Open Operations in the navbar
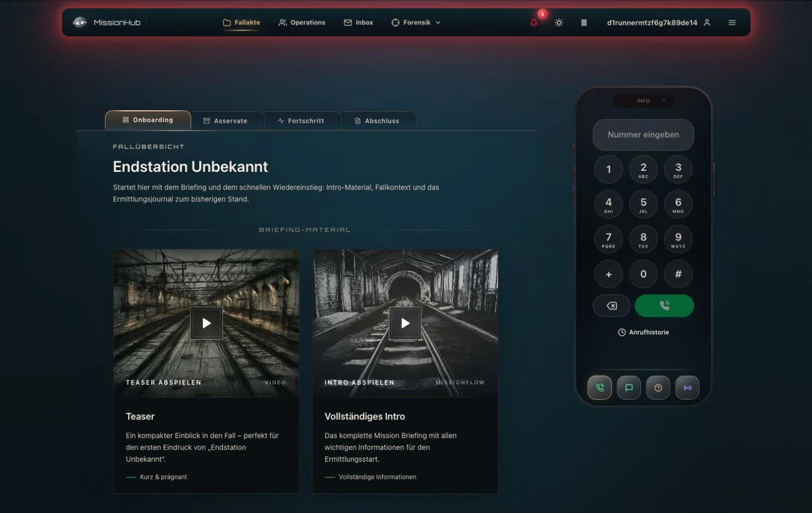 tap(302, 22)
